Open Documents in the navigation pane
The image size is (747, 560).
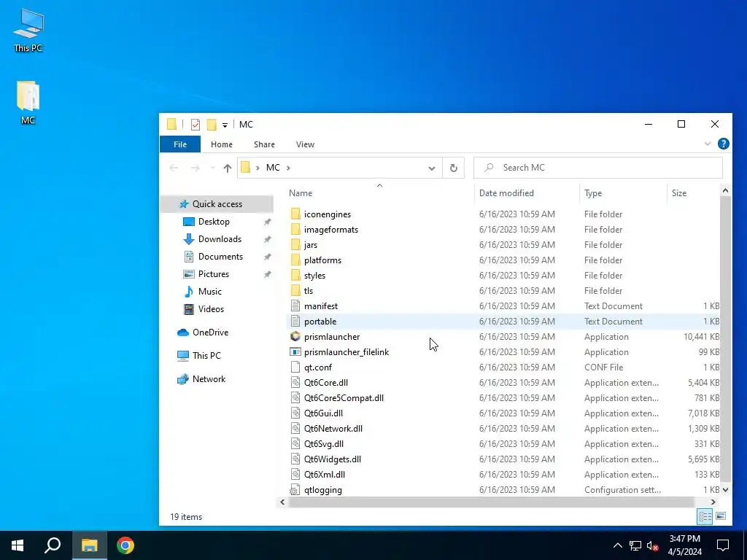[220, 257]
